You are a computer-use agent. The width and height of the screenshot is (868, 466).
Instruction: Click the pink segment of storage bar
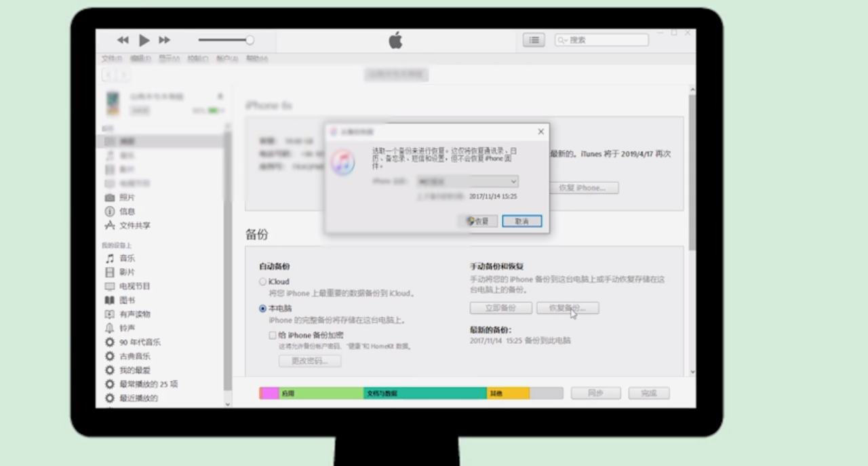point(270,393)
